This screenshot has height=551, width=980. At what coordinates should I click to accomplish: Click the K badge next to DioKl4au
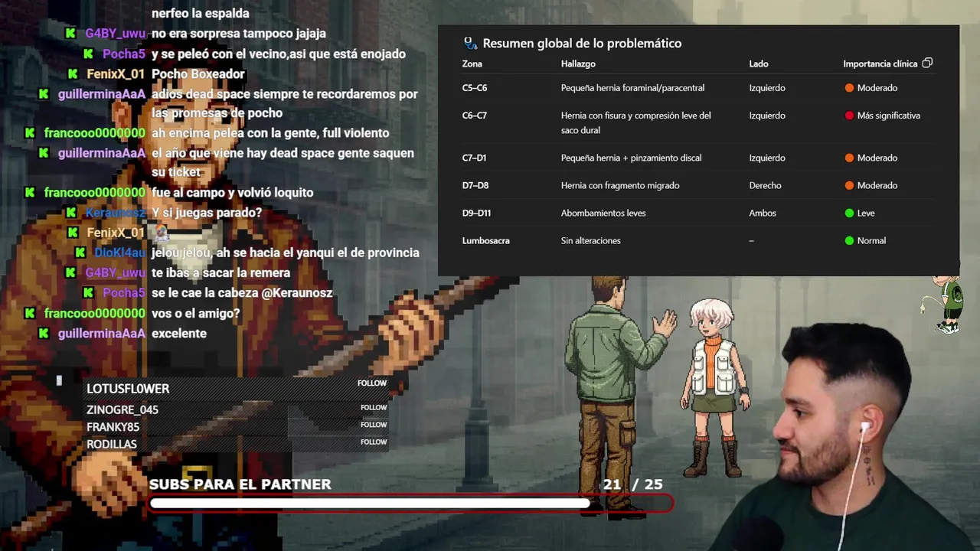(x=80, y=253)
